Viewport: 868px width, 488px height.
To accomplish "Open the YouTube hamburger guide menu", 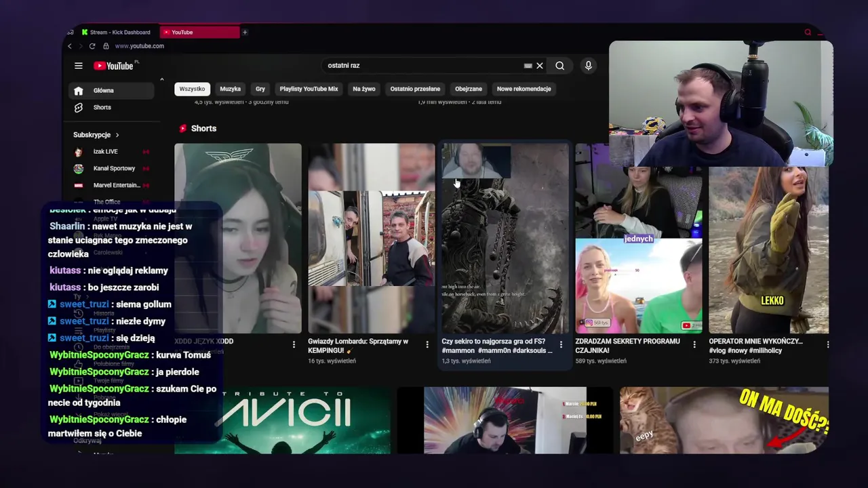I will coord(79,66).
